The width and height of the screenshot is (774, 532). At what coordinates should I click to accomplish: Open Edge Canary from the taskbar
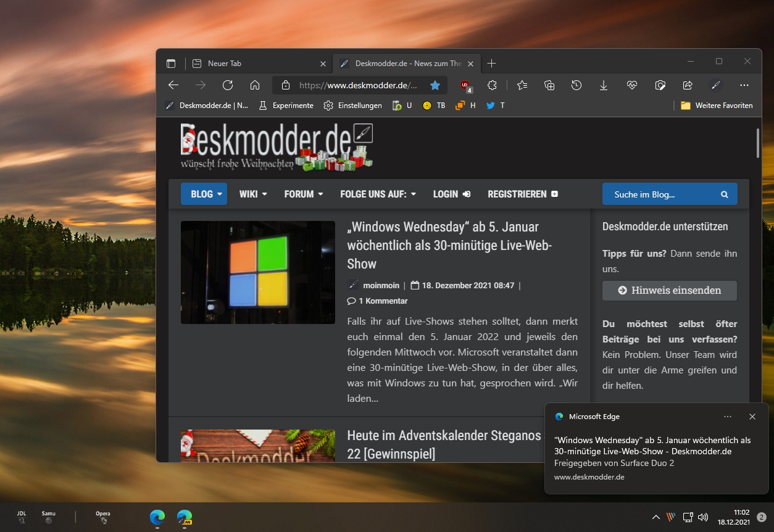point(185,517)
